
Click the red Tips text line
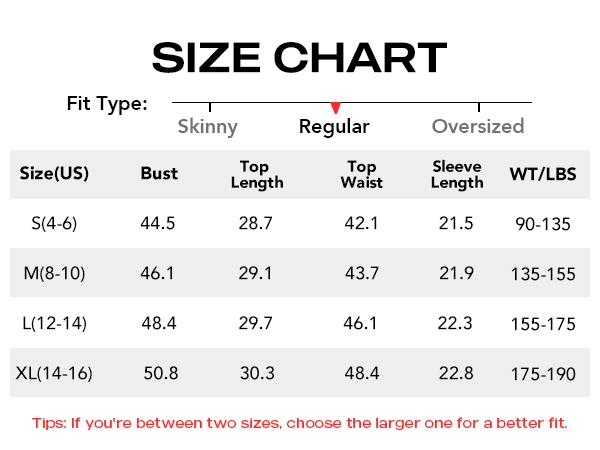[299, 423]
